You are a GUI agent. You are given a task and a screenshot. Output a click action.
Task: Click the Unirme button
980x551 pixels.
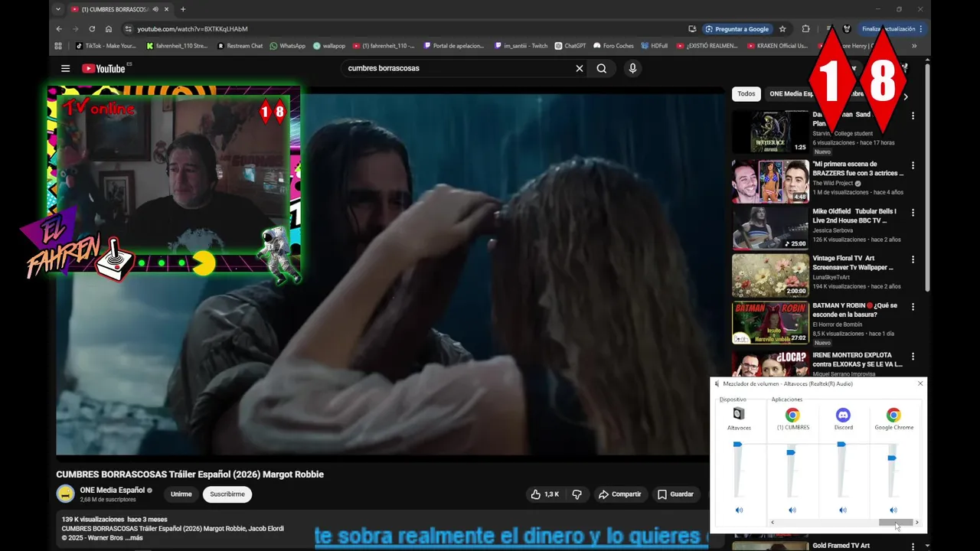click(x=181, y=494)
